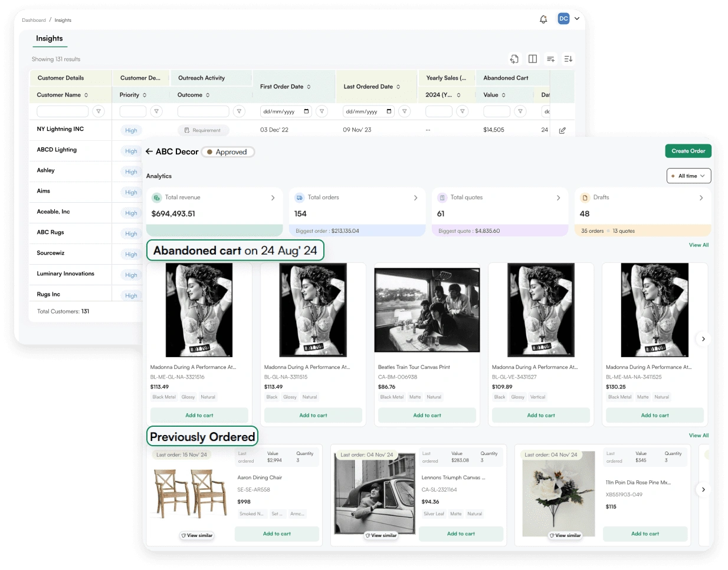Open the export data icon above the table
Image resolution: width=728 pixels, height=570 pixels.
pos(514,59)
